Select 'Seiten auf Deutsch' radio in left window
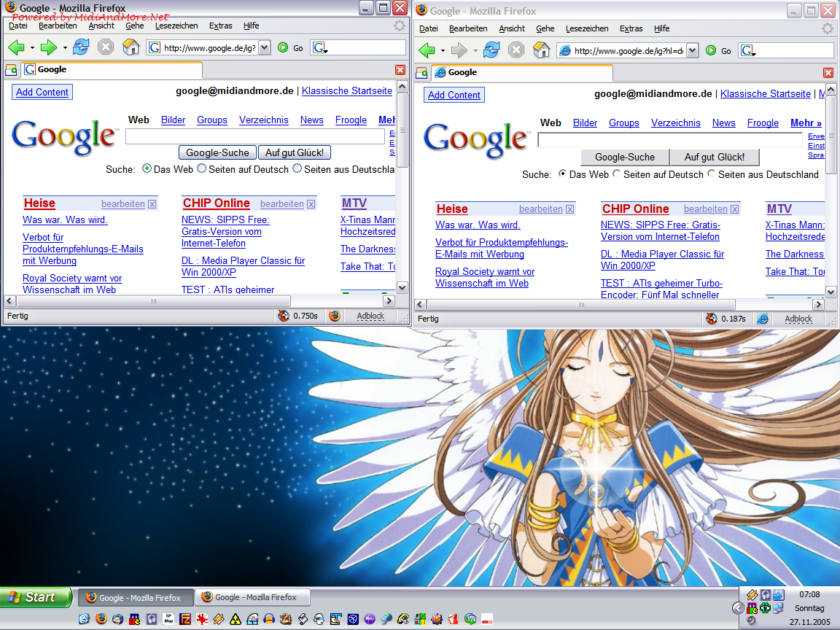Image resolution: width=840 pixels, height=630 pixels. (x=201, y=168)
